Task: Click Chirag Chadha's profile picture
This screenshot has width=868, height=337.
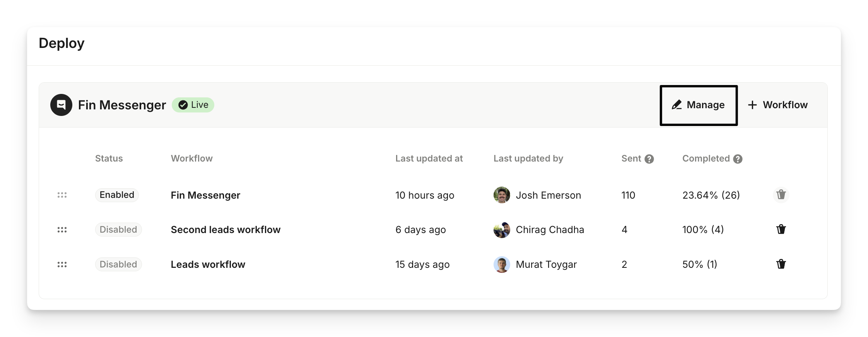Action: pyautogui.click(x=502, y=230)
